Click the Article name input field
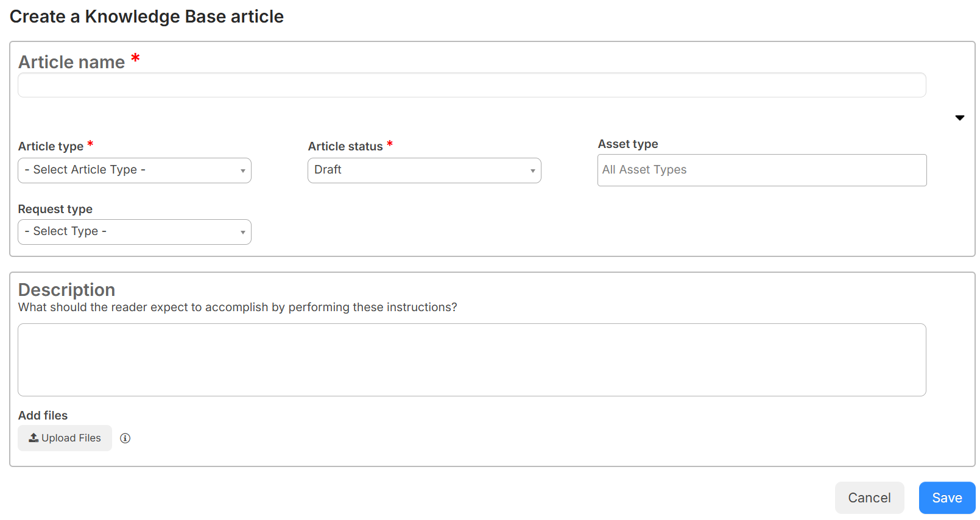Viewport: 980px width, 520px height. (472, 85)
